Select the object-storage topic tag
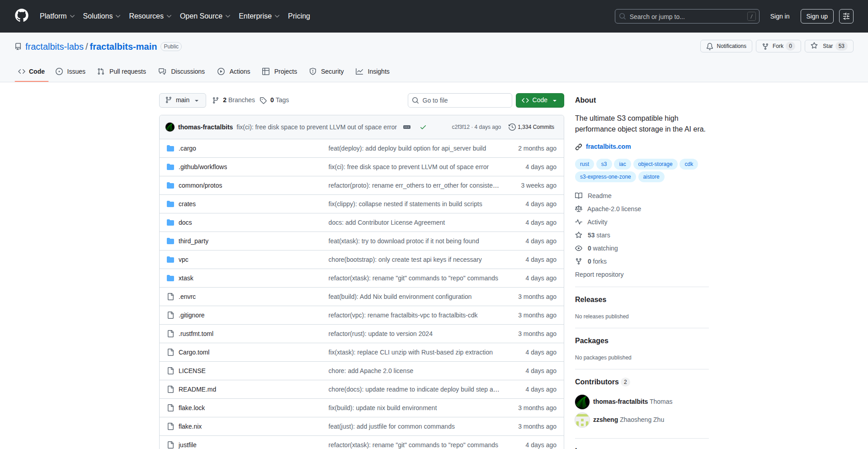The image size is (868, 449). pyautogui.click(x=655, y=164)
